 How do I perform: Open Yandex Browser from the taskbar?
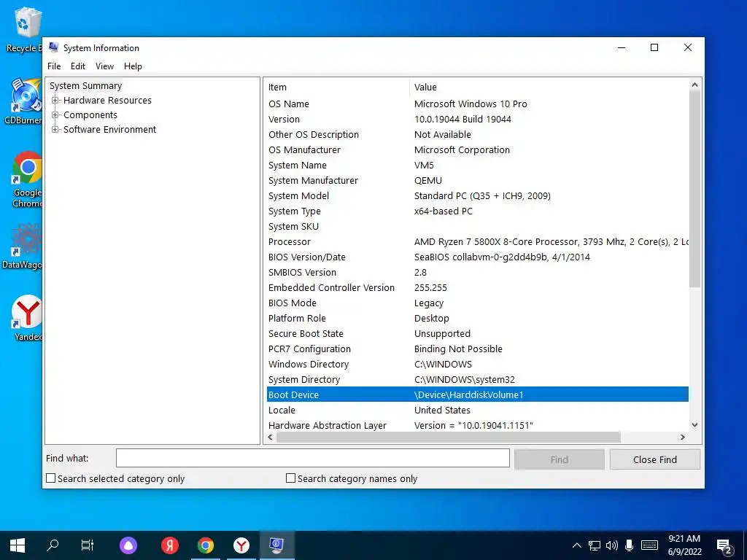click(x=241, y=545)
